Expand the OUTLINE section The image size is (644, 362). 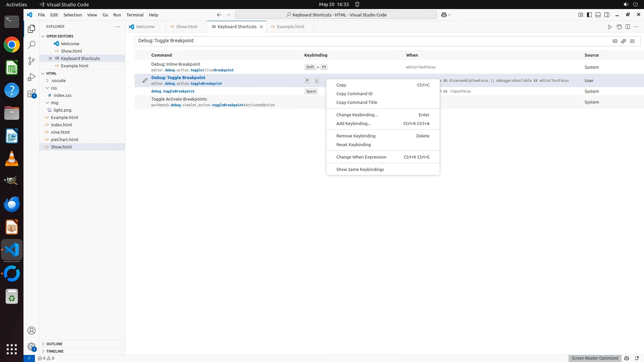[x=54, y=344]
